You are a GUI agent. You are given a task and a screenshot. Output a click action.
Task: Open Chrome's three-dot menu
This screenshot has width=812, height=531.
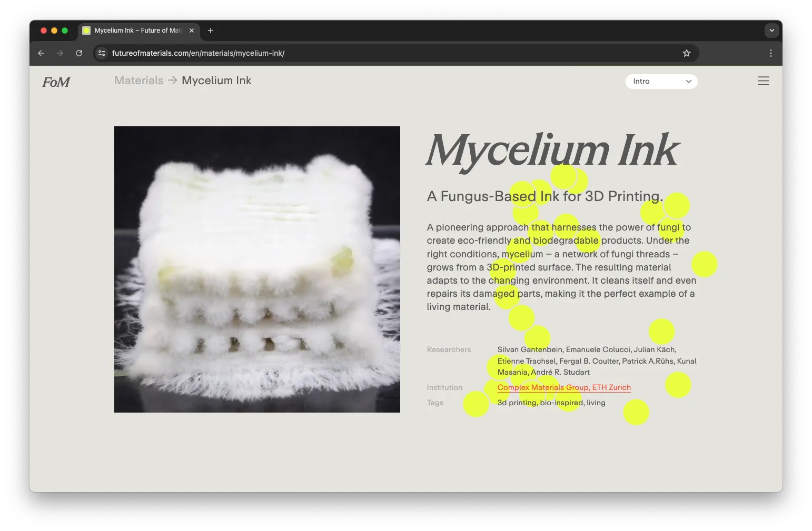tap(770, 53)
